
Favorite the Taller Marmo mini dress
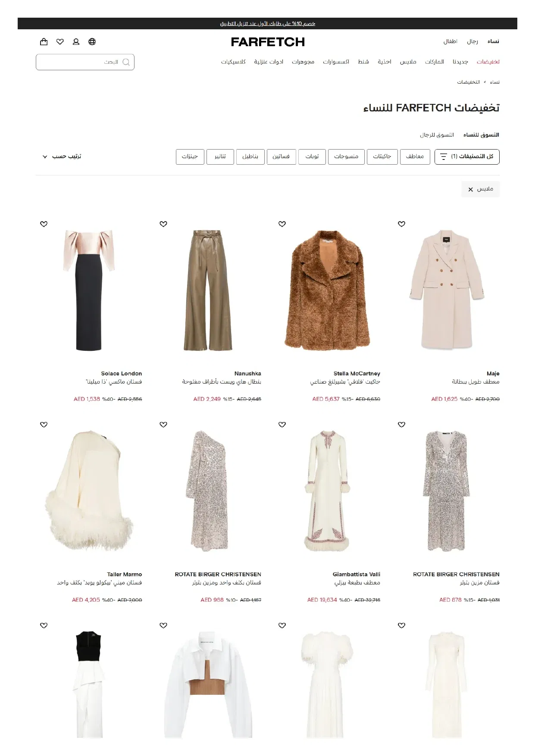pos(44,425)
